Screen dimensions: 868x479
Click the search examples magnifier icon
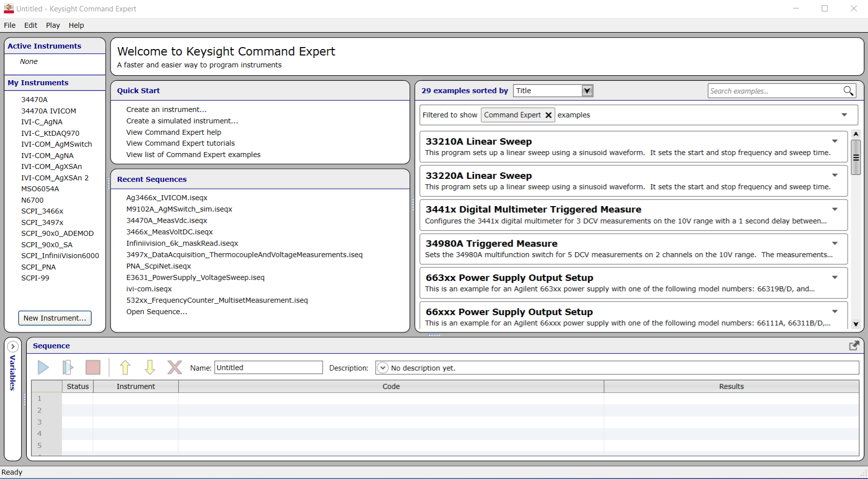848,91
